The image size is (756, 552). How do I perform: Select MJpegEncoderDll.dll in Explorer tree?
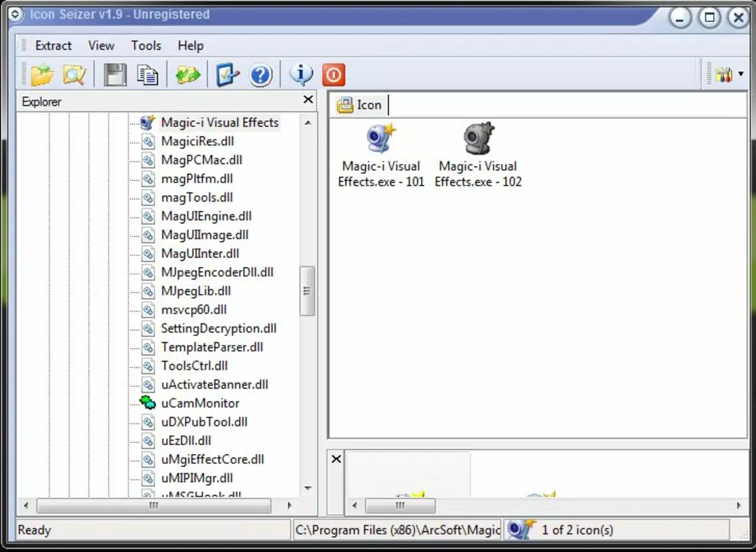217,272
